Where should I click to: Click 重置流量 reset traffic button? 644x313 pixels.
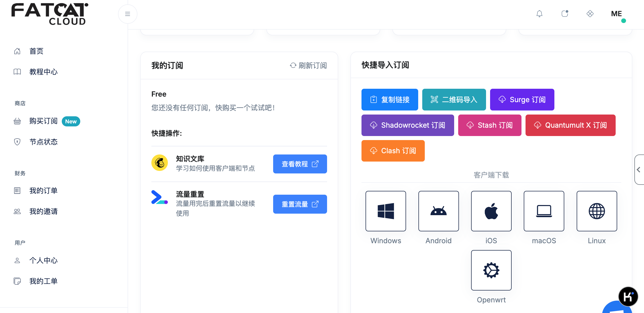(300, 204)
